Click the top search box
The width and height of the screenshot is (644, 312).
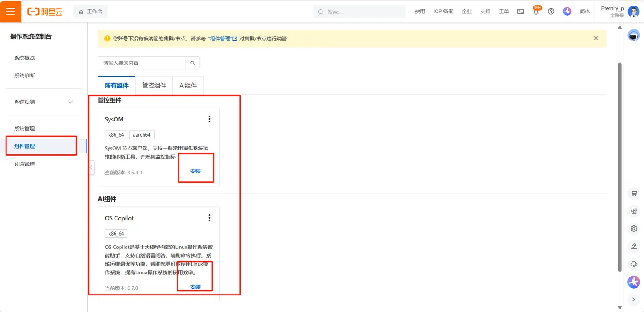[359, 12]
